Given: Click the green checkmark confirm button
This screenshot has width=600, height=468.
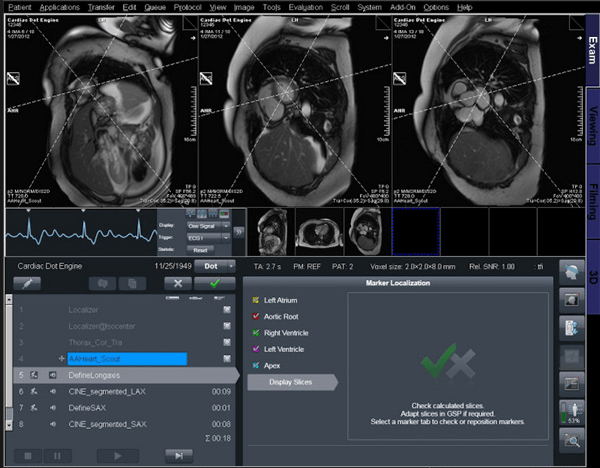Looking at the screenshot, I should coord(215,284).
